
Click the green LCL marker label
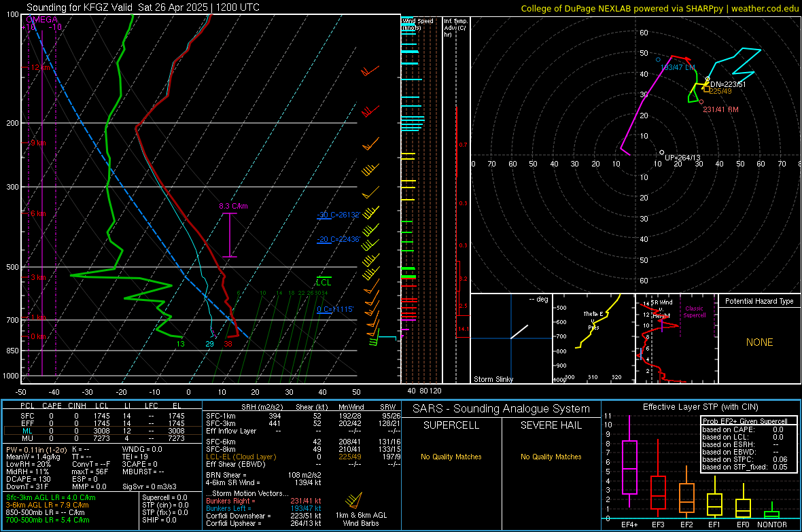324,283
